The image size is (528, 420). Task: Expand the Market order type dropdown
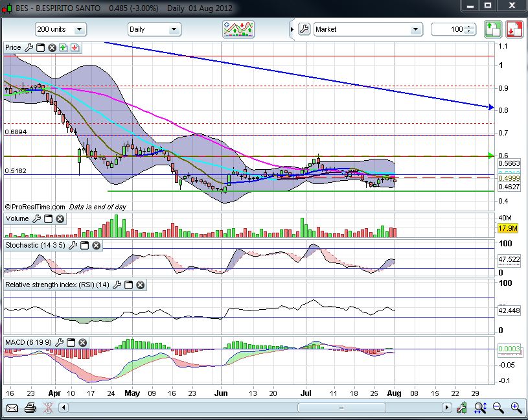coord(415,29)
